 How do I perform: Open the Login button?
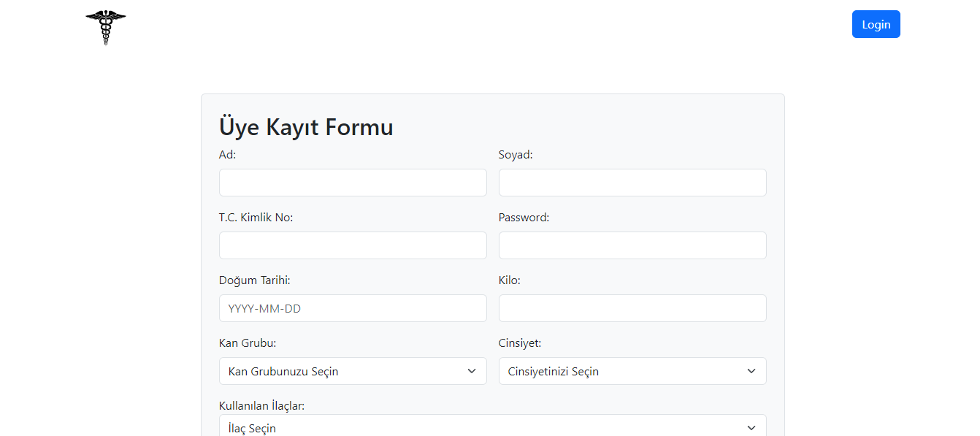876,24
